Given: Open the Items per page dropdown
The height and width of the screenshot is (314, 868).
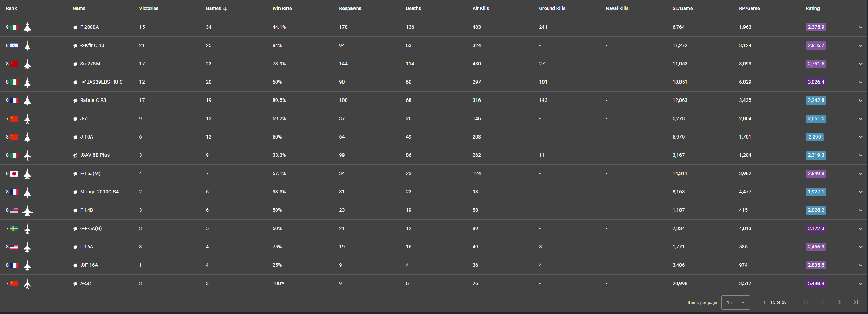Looking at the screenshot, I should [x=735, y=302].
